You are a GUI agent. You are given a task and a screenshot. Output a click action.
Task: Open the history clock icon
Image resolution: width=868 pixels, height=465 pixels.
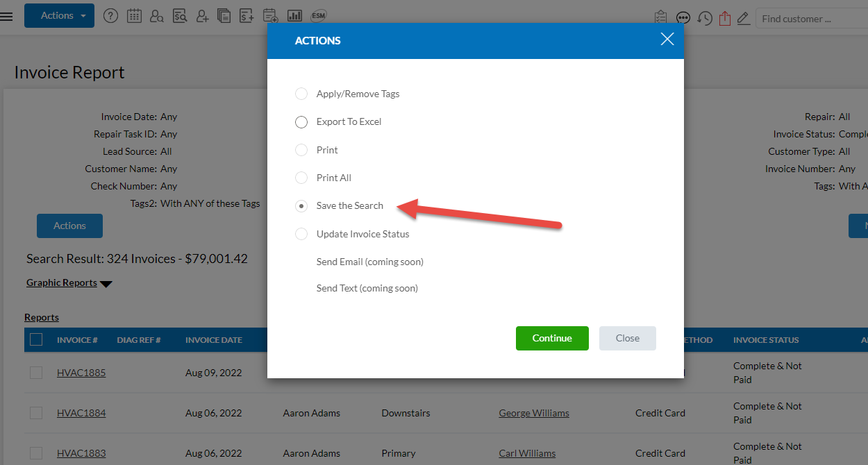pos(704,19)
